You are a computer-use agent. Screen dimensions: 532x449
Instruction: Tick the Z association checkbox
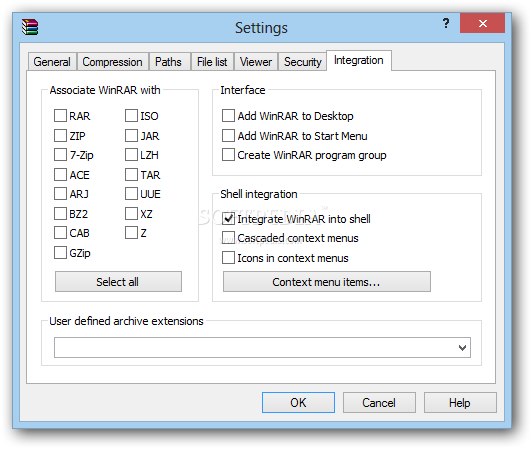(x=131, y=232)
